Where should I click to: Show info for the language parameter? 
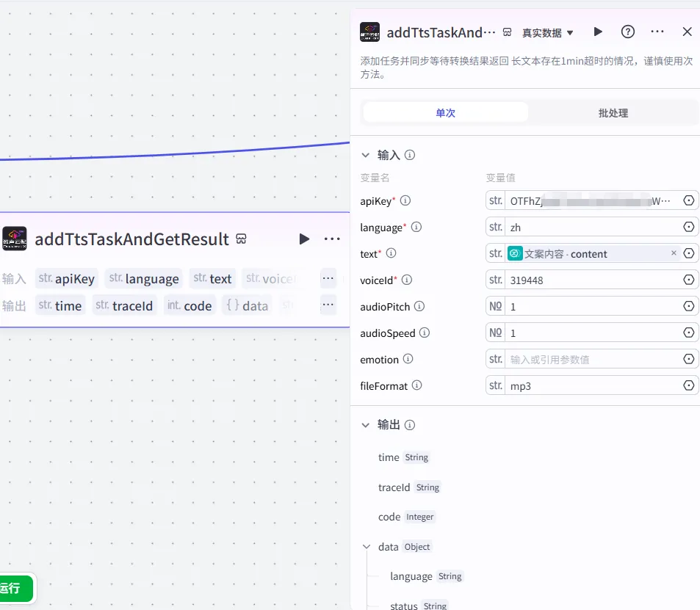pos(416,227)
